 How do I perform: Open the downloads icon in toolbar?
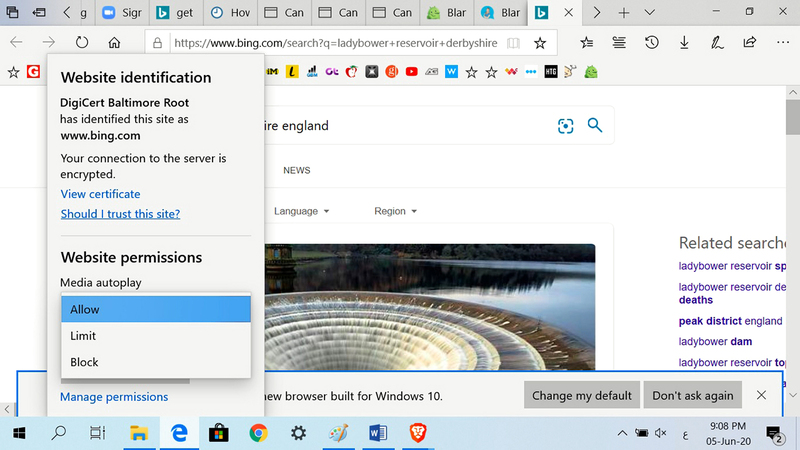tap(684, 44)
